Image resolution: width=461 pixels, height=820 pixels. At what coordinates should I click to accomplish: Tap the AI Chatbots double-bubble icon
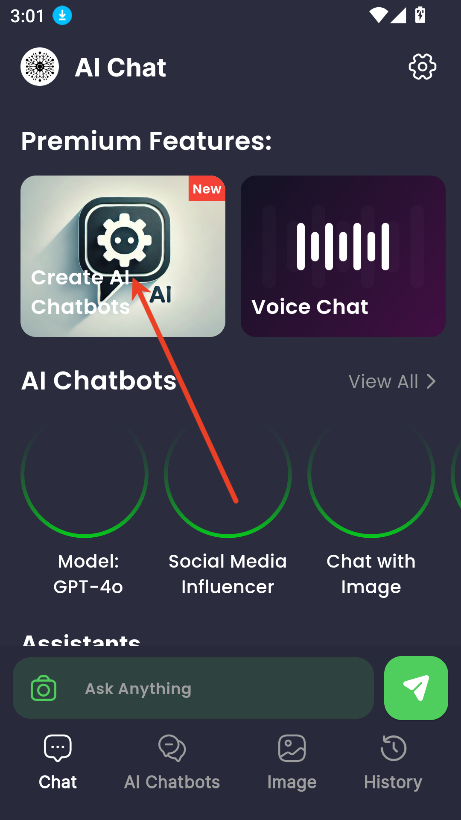(x=172, y=748)
